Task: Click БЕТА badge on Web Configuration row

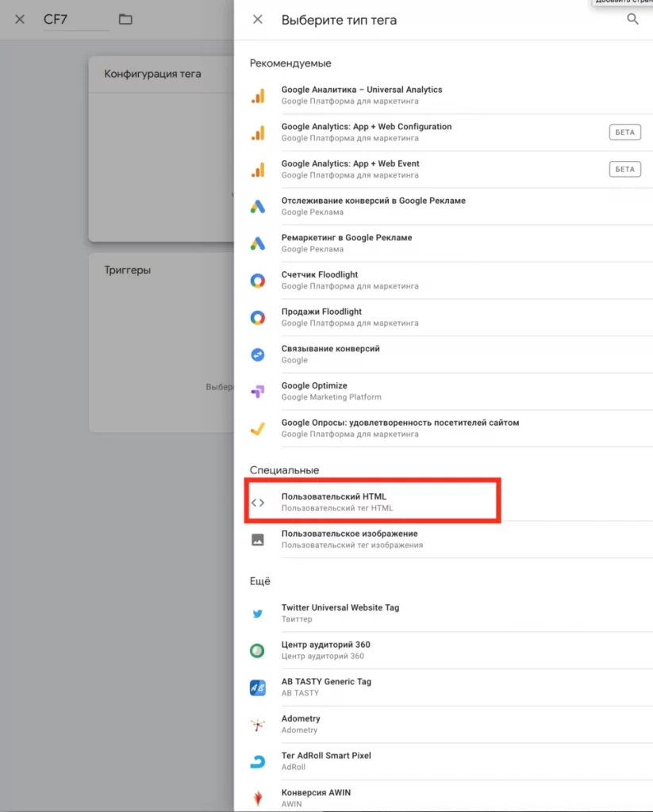Action: [x=625, y=132]
